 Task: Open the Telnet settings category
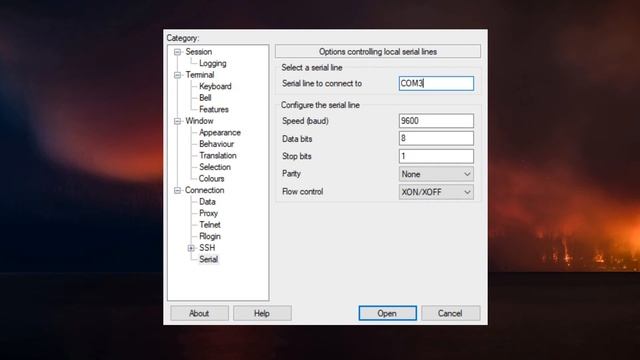tap(210, 224)
